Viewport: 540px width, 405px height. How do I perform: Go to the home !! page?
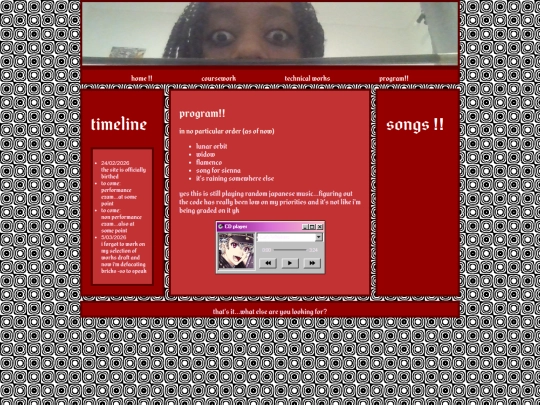point(142,78)
